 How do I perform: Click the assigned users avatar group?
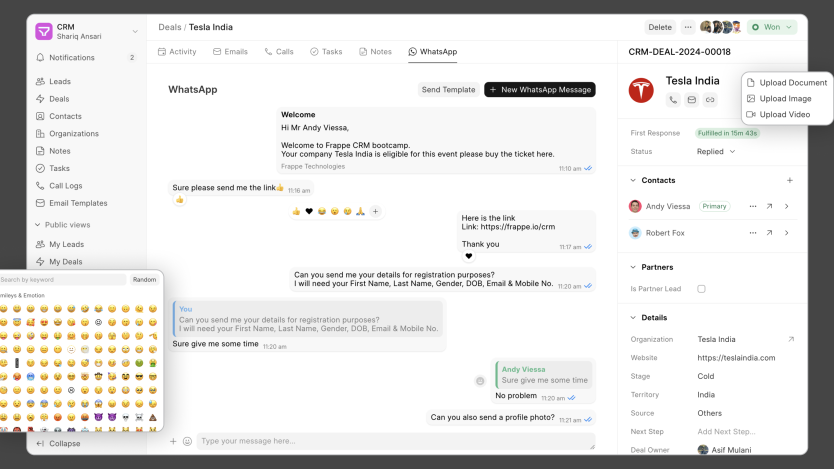coord(721,27)
